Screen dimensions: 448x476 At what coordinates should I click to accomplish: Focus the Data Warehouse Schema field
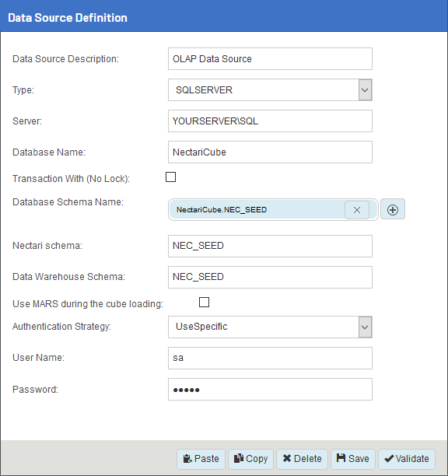[x=270, y=277]
